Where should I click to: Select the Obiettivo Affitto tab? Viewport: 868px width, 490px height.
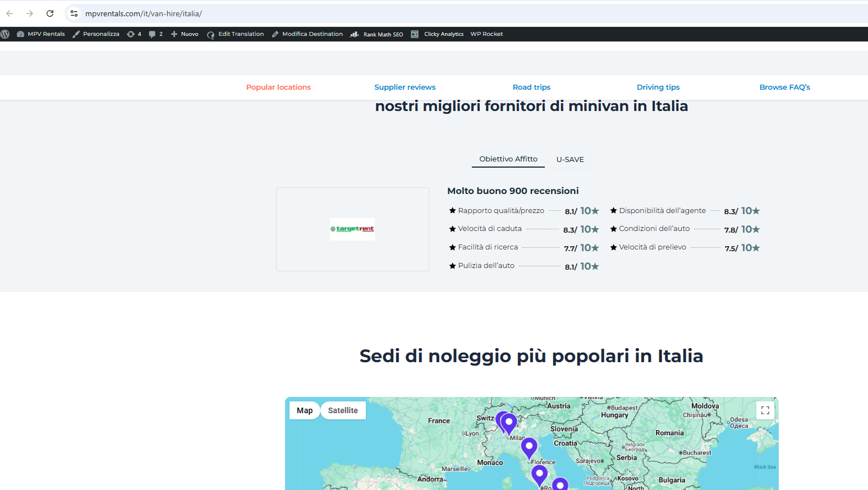click(508, 159)
